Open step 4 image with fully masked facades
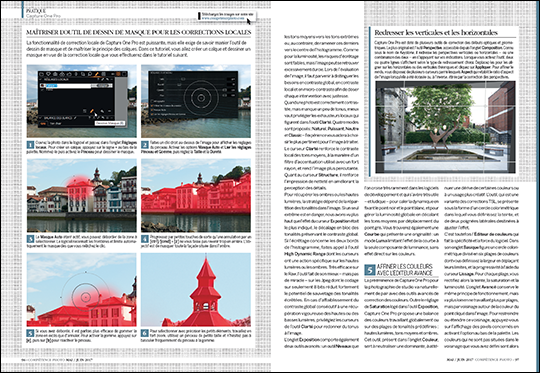This screenshot has width=540, height=373. coord(196,195)
